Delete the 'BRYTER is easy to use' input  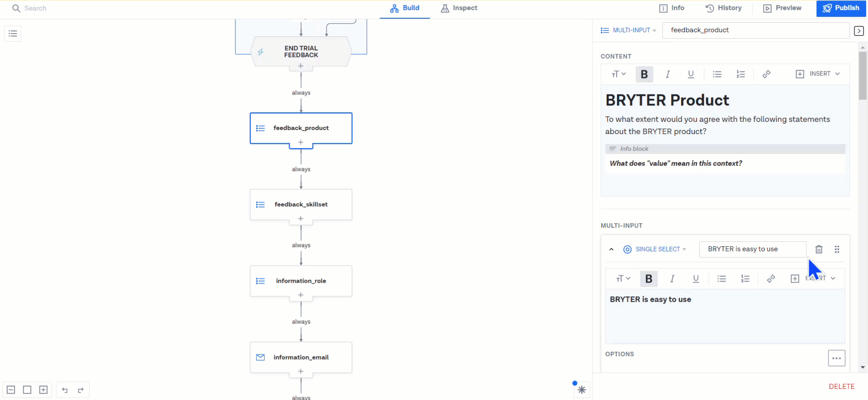coord(819,249)
